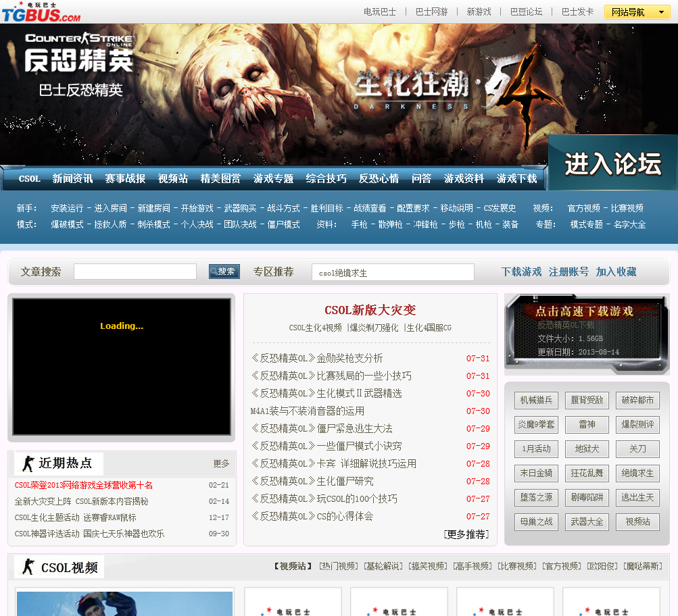The width and height of the screenshot is (678, 616).
Task: Click the 绝境求生 tag button
Action: click(x=637, y=473)
